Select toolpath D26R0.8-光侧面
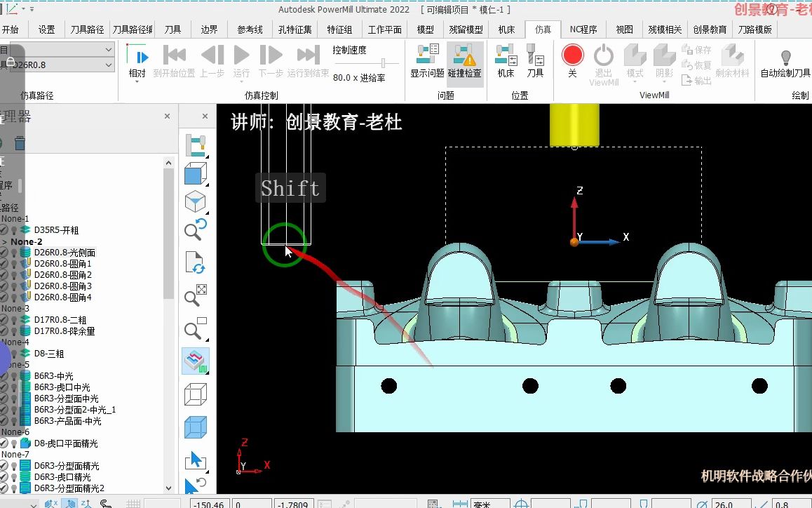 (65, 253)
